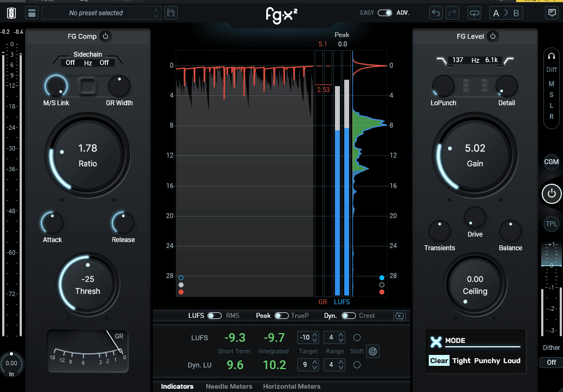Click the hollow white circle indicator right

coord(382,285)
